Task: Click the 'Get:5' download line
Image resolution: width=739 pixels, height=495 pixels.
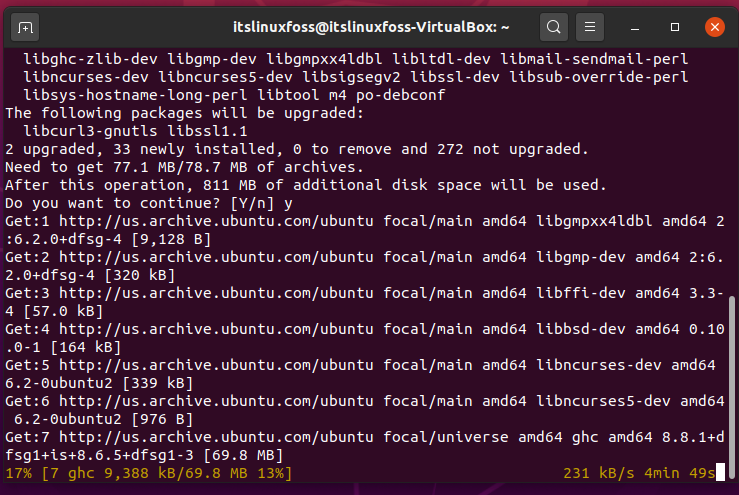Action: point(361,374)
